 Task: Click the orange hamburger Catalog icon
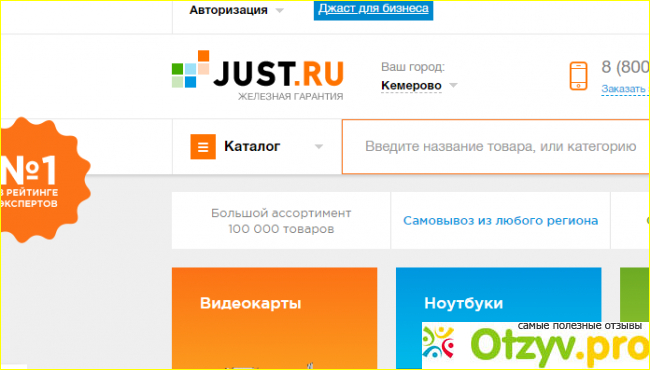(x=203, y=147)
